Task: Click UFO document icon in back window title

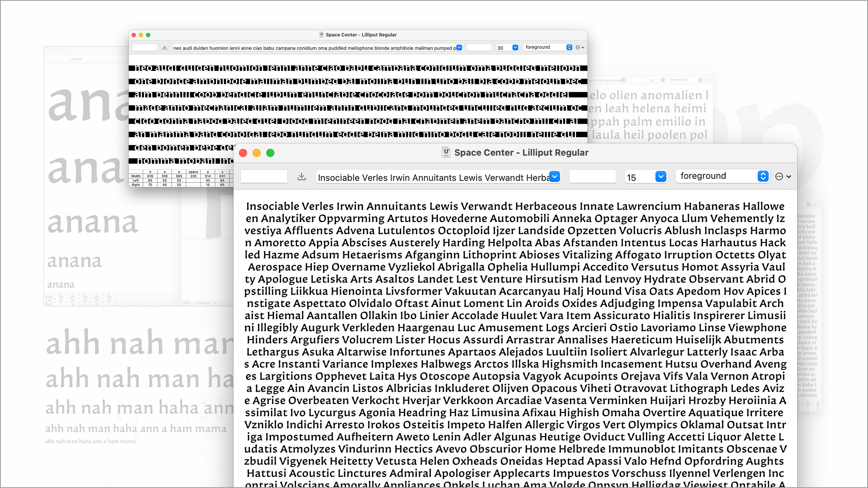Action: pos(321,35)
